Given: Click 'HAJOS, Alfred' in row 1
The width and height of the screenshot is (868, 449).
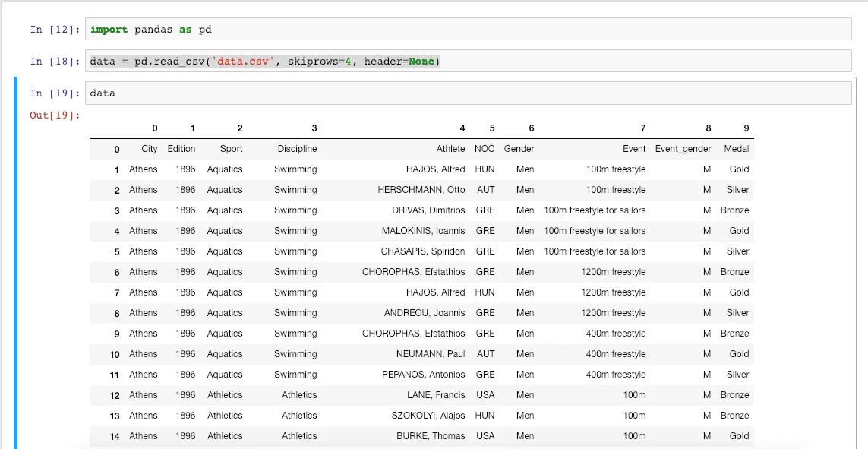Looking at the screenshot, I should [436, 169].
